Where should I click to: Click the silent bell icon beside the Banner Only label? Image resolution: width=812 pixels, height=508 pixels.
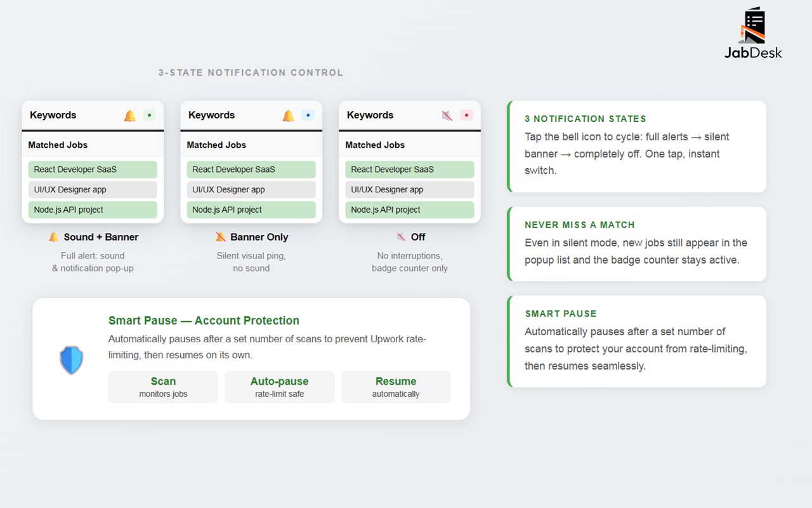(x=221, y=237)
